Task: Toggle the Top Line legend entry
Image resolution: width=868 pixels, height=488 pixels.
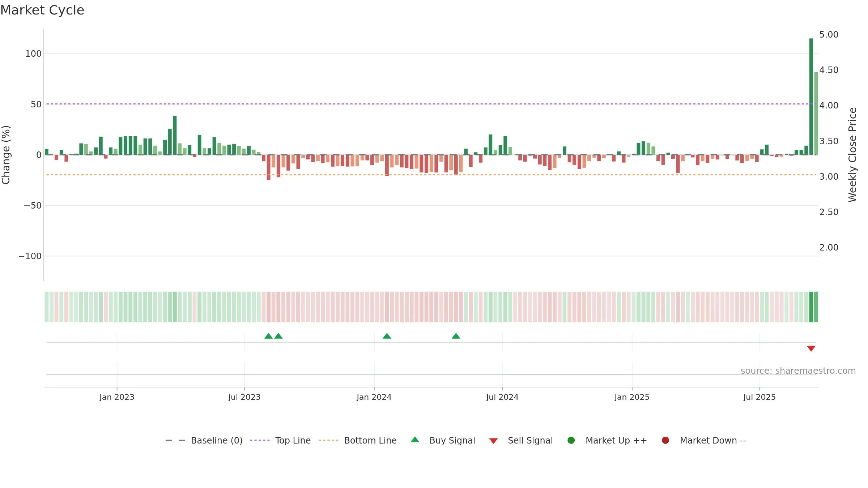Action: coord(280,440)
